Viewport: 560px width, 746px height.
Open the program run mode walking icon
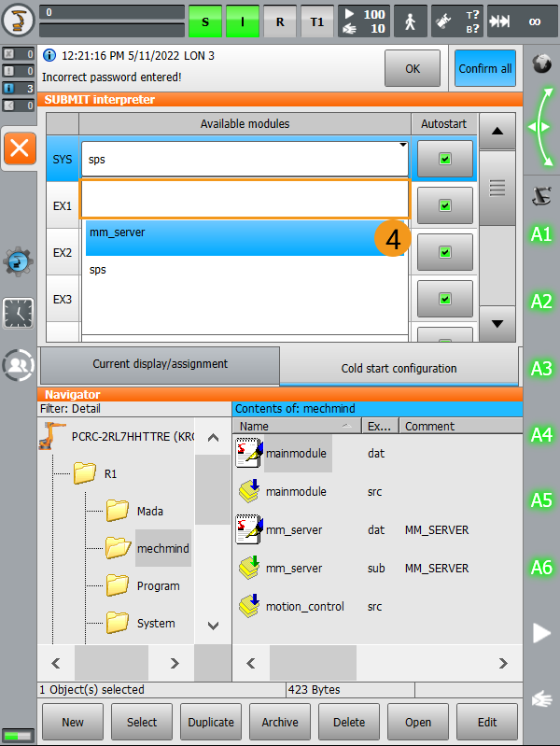point(410,21)
